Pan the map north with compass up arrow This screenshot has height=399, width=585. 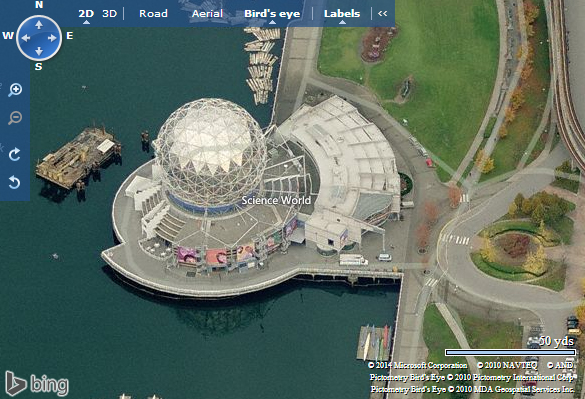[39, 25]
